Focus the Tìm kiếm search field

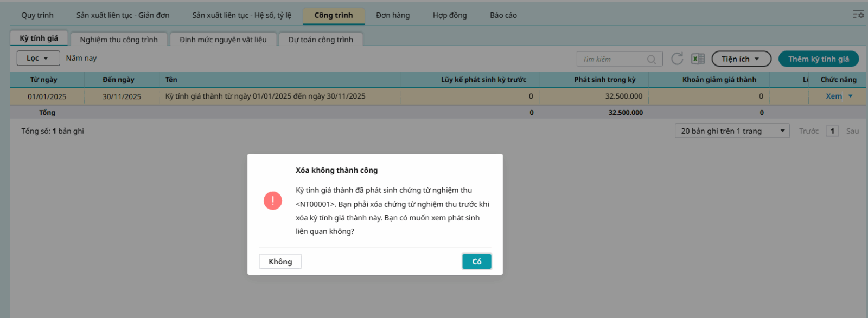613,59
